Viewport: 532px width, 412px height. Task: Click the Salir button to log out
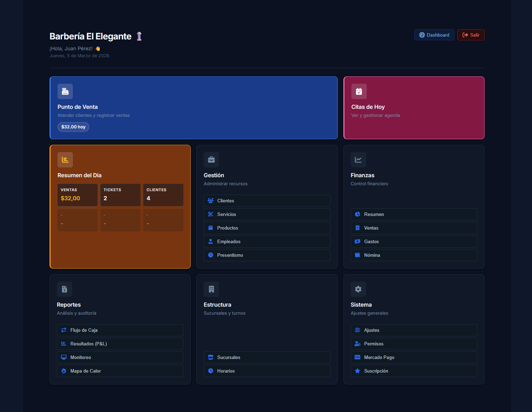pos(471,35)
